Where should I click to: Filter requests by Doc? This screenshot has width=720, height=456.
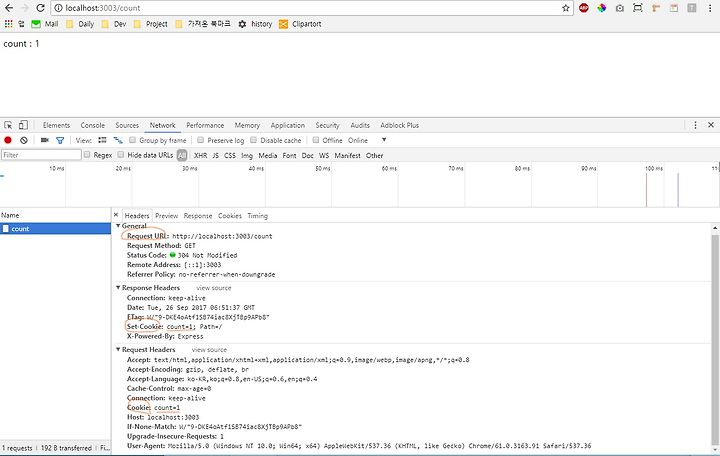coord(307,155)
